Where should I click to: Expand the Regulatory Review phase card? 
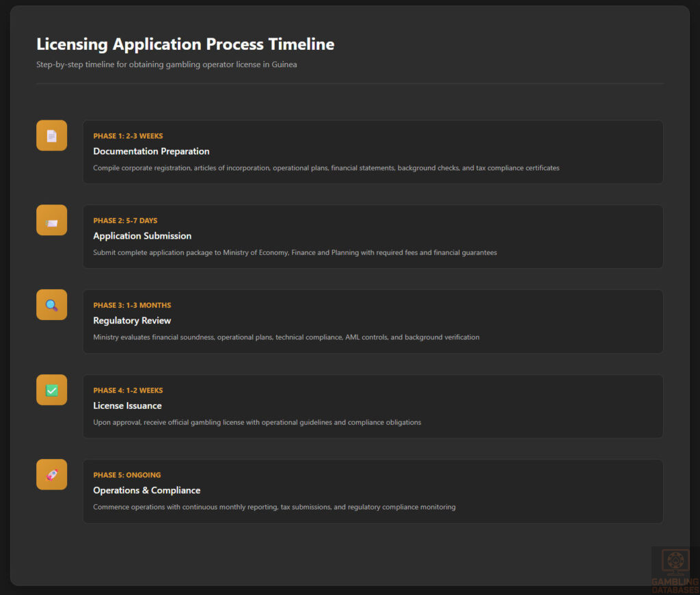(x=373, y=321)
